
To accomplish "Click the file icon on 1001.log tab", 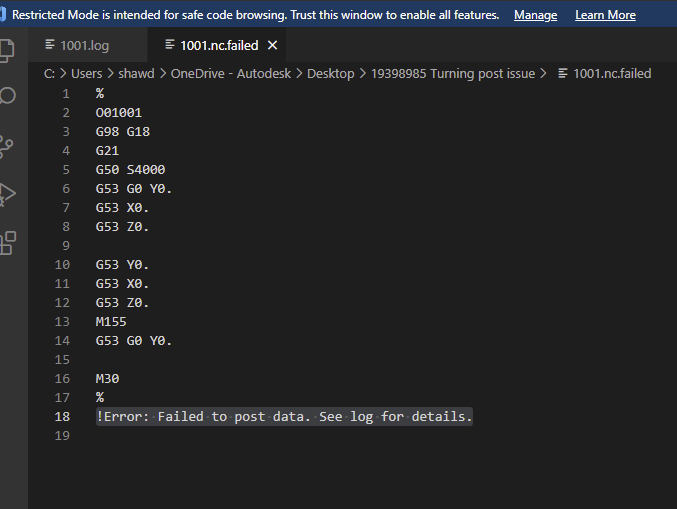I will pos(51,46).
